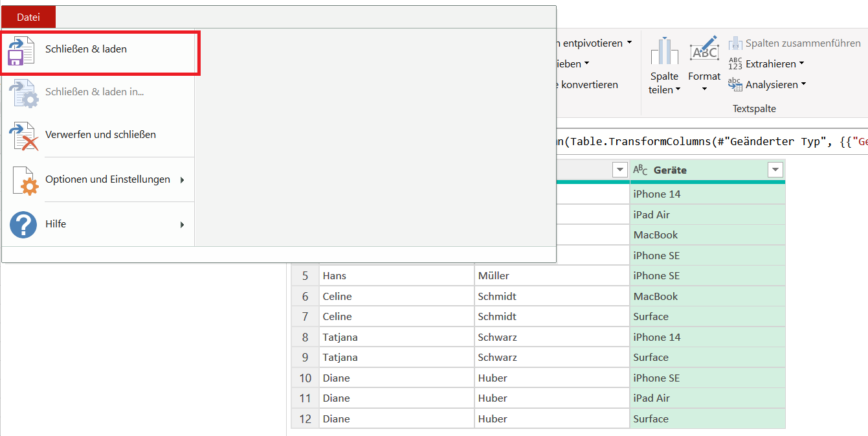
Task: Open the Geräte column filter dropdown
Action: [775, 170]
